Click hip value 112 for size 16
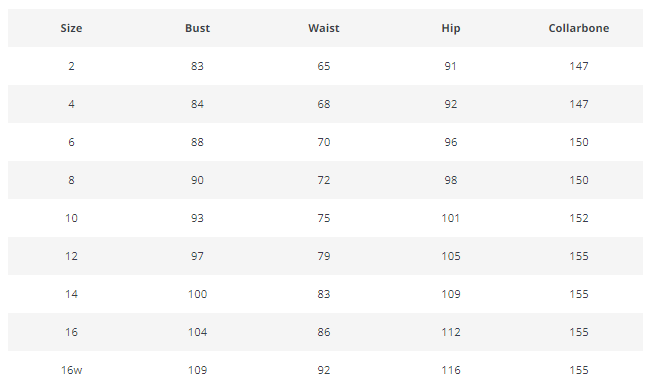The width and height of the screenshot is (649, 387). (451, 332)
